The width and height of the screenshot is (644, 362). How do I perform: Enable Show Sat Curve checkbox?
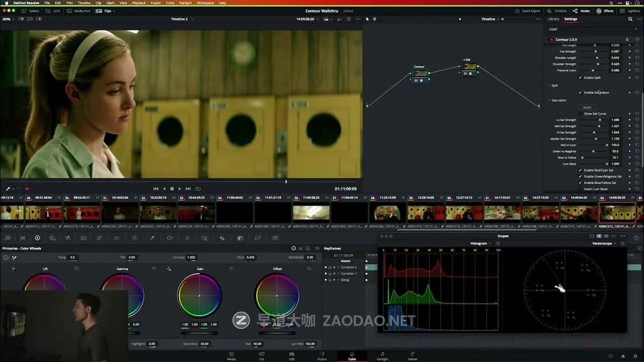click(x=580, y=114)
